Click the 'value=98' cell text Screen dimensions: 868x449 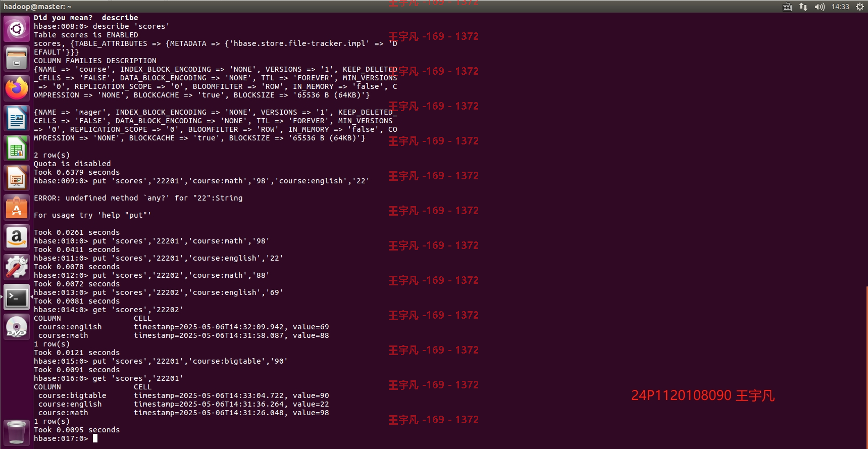pos(311,413)
